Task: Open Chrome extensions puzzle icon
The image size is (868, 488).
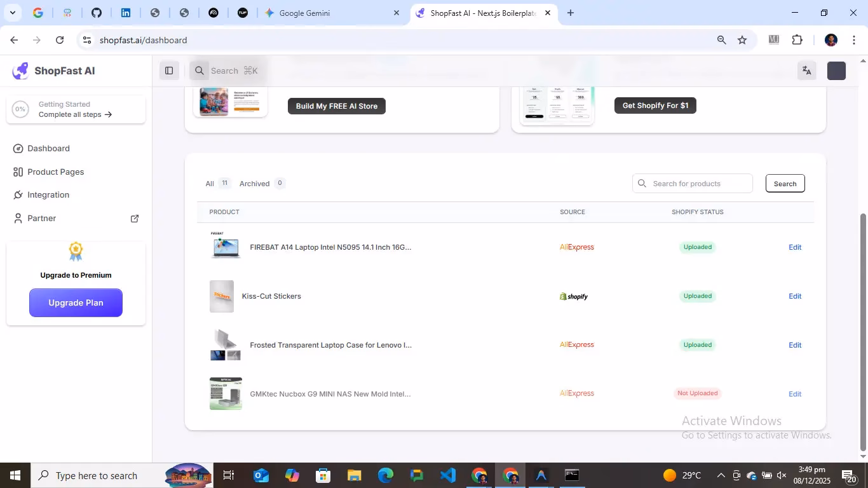Action: point(797,40)
